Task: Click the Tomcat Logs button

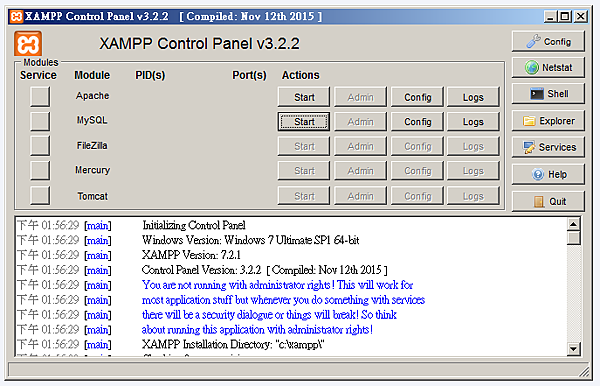Action: coord(473,196)
